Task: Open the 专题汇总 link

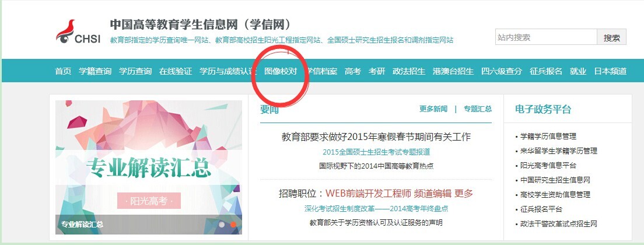Action: pyautogui.click(x=478, y=108)
